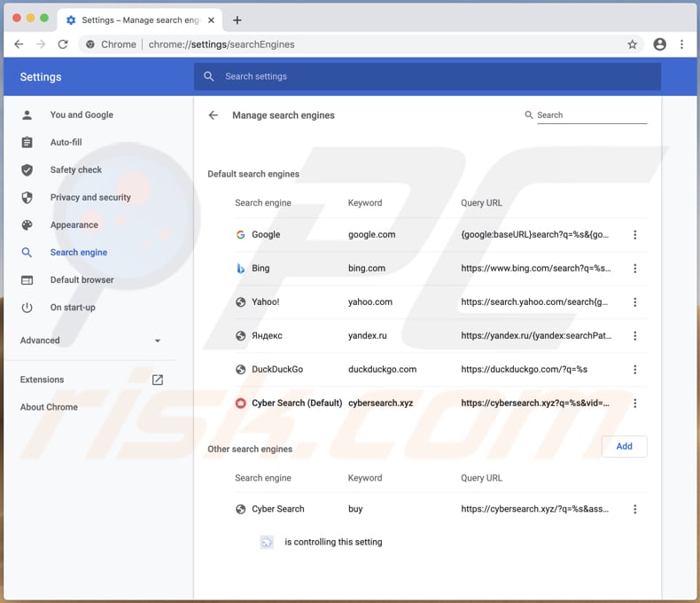Viewport: 700px width, 603px height.
Task: Click the Bing logo icon
Action: pos(240,269)
